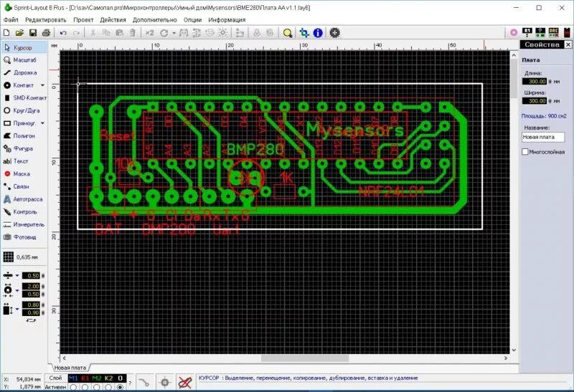This screenshot has width=574, height=392.
Task: Undo the last action
Action: tap(63, 33)
